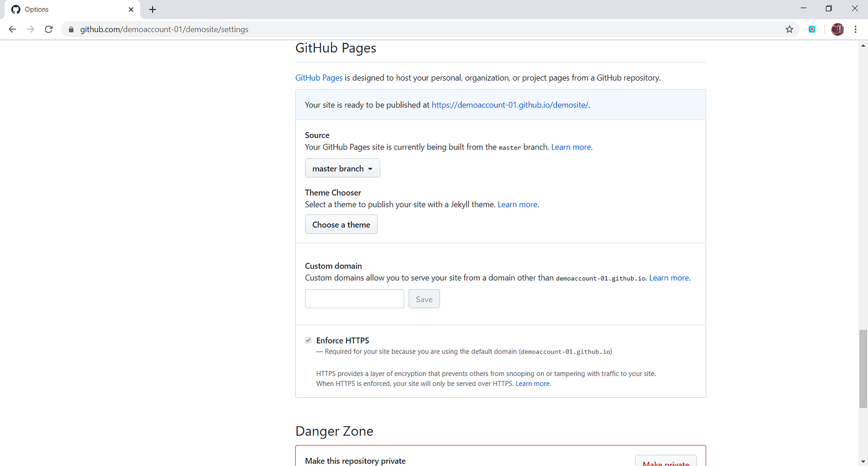
Task: Open the GitHub Pages documentation link
Action: 319,78
